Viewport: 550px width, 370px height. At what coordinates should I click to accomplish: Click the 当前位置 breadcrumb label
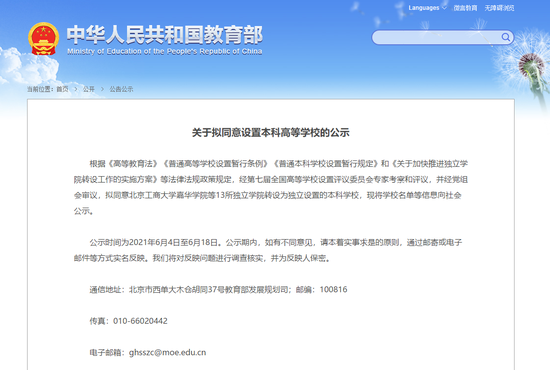[x=40, y=89]
